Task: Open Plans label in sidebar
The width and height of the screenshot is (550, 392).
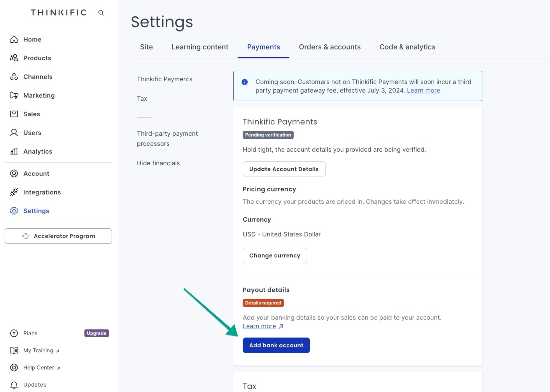Action: 30,333
